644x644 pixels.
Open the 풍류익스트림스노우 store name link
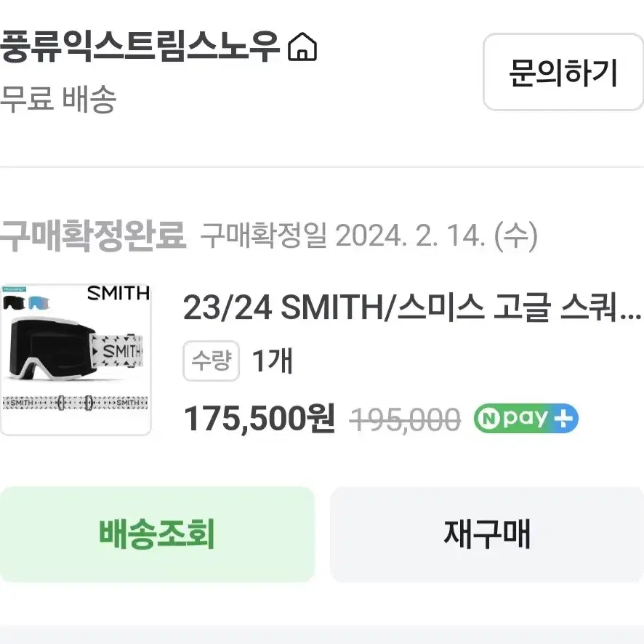point(140,47)
